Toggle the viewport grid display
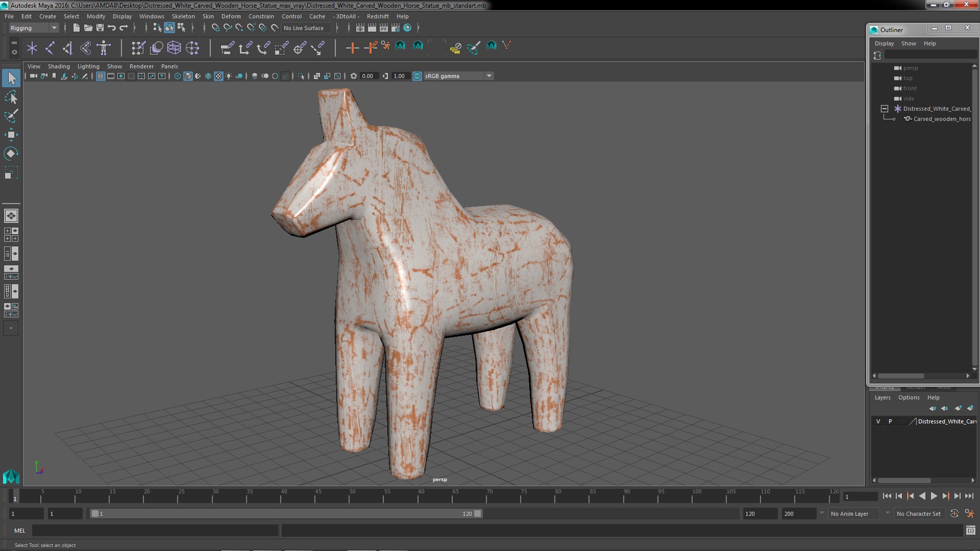This screenshot has height=551, width=980. click(x=101, y=76)
